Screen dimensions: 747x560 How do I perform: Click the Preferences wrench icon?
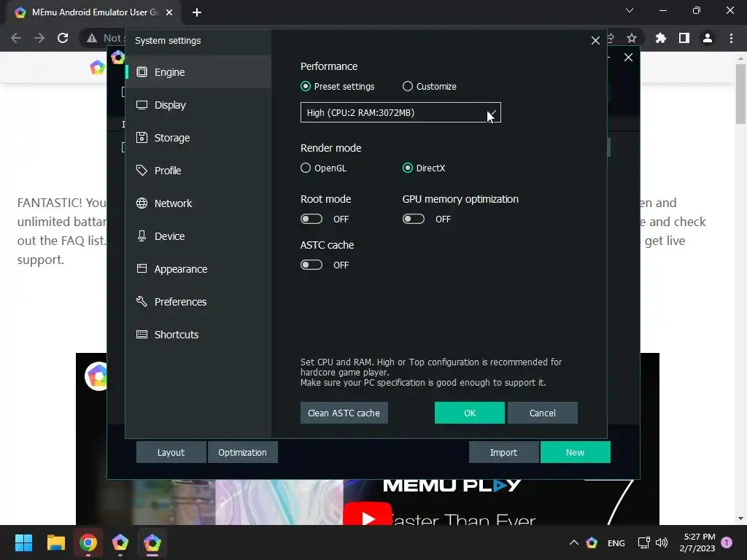(142, 301)
